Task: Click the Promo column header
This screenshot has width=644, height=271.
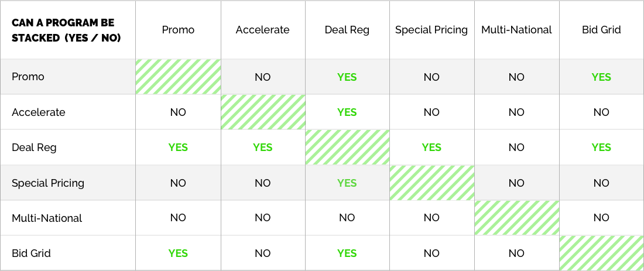Action: pyautogui.click(x=178, y=30)
